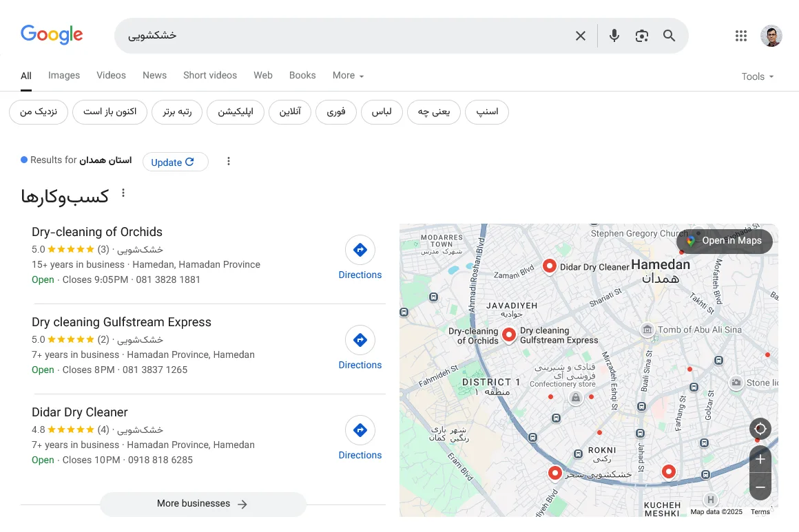Apply the اکنون باز است filter chip
Screen dimensions: 799x532
pos(110,112)
